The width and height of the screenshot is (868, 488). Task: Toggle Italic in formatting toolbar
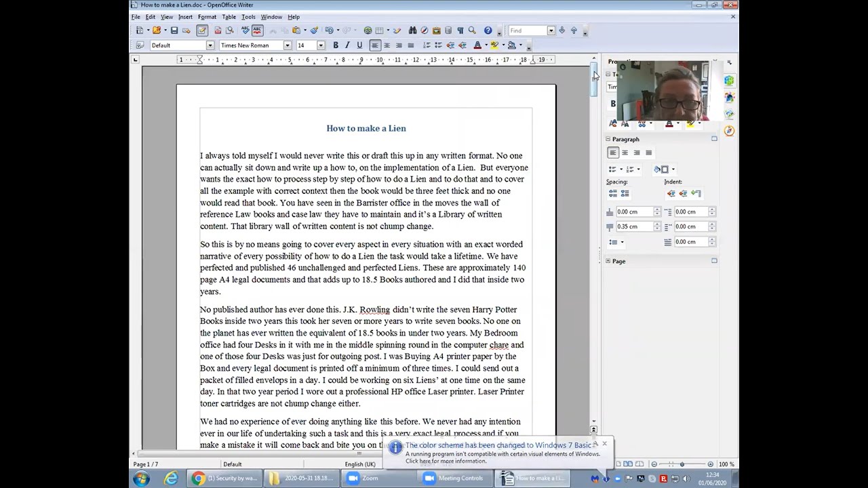coord(347,45)
